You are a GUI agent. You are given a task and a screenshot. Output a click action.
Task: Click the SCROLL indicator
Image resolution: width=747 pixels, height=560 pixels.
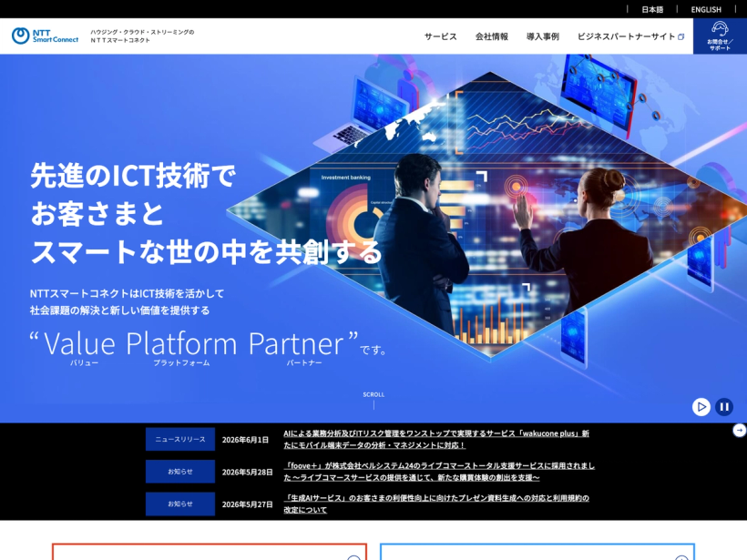coord(373,401)
